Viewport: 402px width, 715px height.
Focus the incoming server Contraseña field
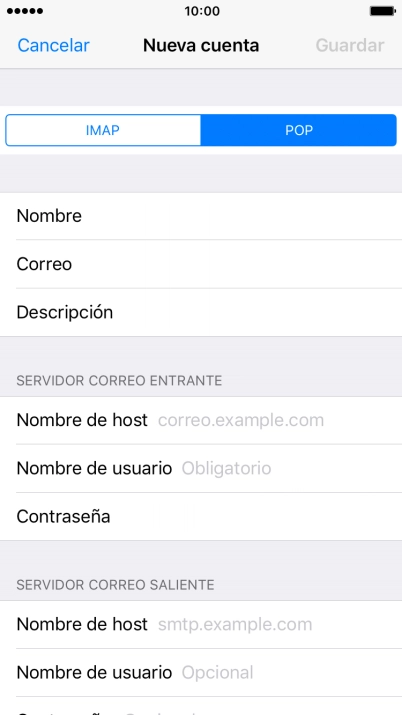click(x=201, y=517)
